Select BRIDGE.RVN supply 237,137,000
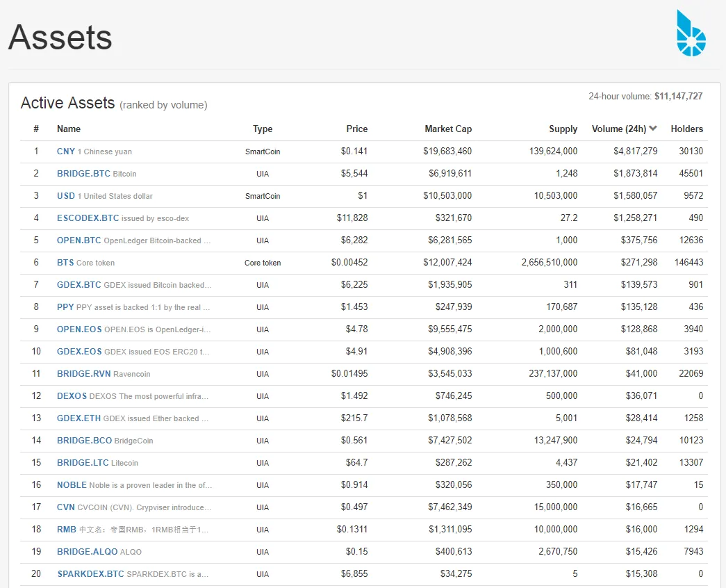 click(553, 373)
